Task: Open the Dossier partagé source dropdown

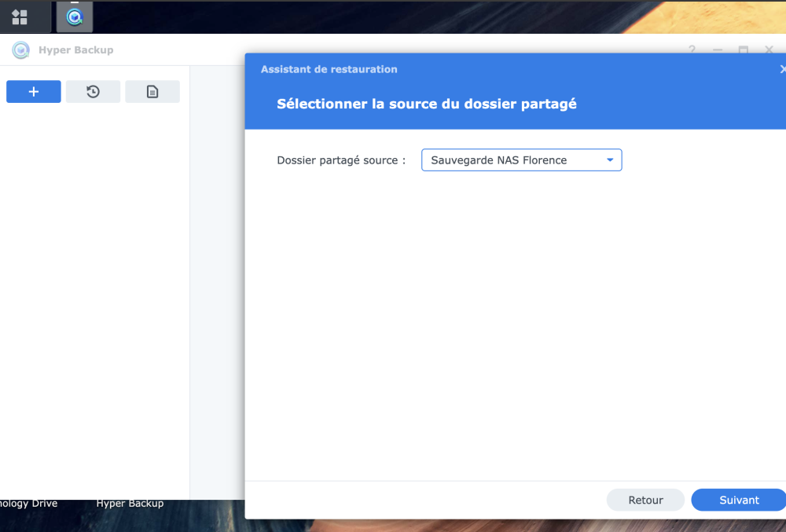Action: pos(521,160)
